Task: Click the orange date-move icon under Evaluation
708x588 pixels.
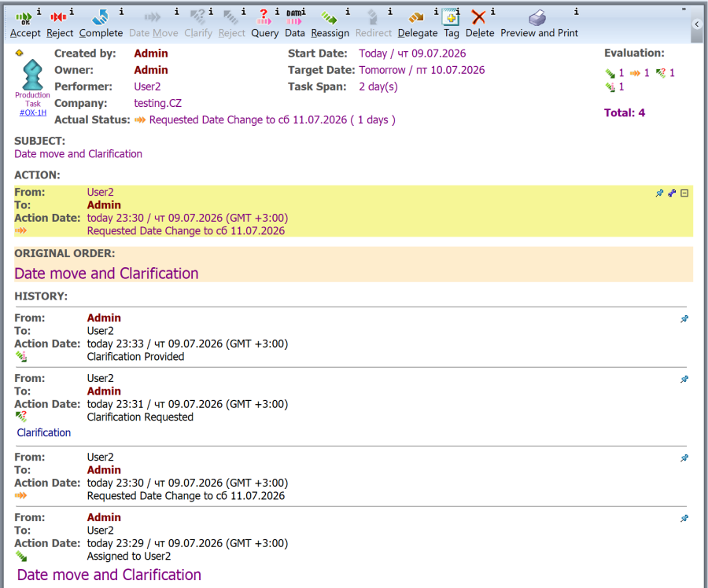Action: pos(636,73)
